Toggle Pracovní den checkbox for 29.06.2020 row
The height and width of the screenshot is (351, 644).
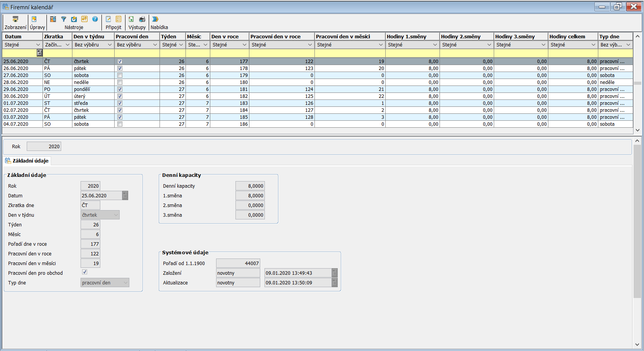pos(120,89)
